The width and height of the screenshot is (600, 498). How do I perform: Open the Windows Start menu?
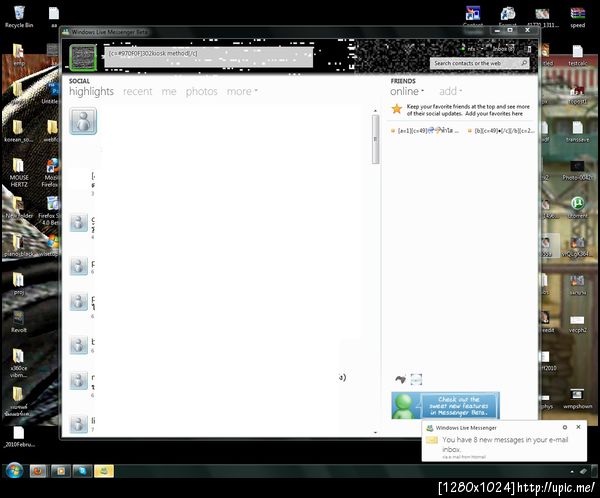click(x=15, y=471)
